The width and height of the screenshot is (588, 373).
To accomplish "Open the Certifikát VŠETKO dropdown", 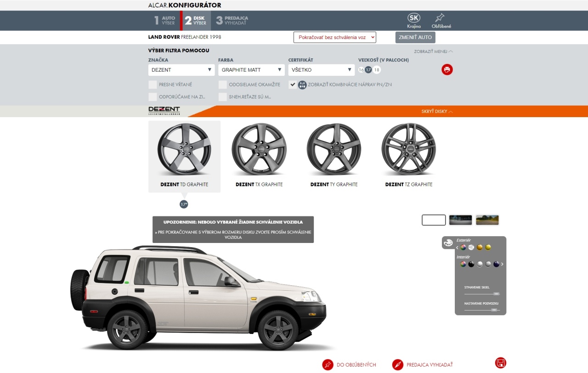I will click(x=321, y=70).
